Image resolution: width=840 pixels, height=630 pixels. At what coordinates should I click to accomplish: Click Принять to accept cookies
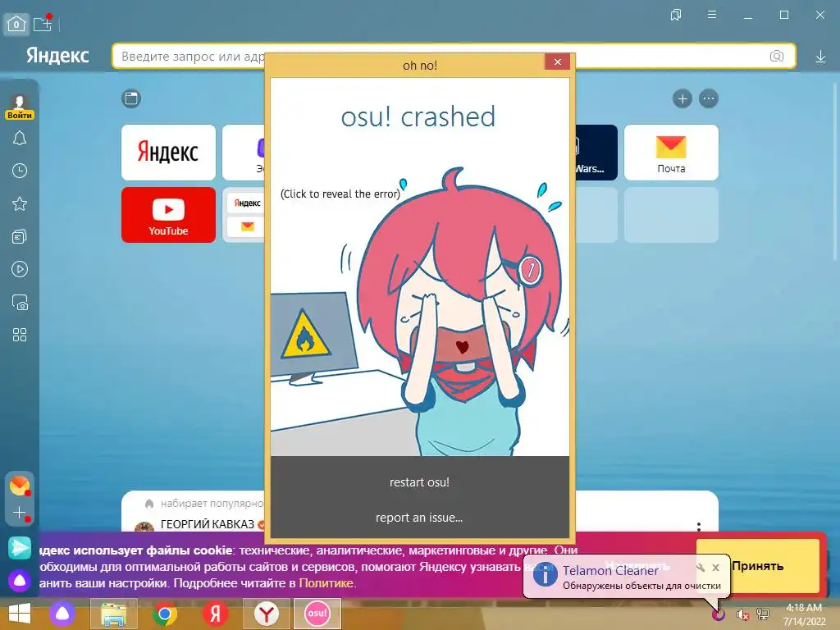757,566
